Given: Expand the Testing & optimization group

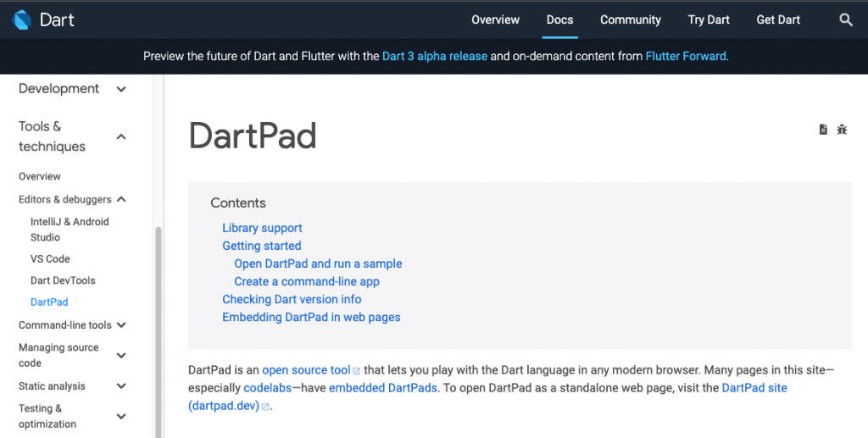Looking at the screenshot, I should tap(121, 417).
